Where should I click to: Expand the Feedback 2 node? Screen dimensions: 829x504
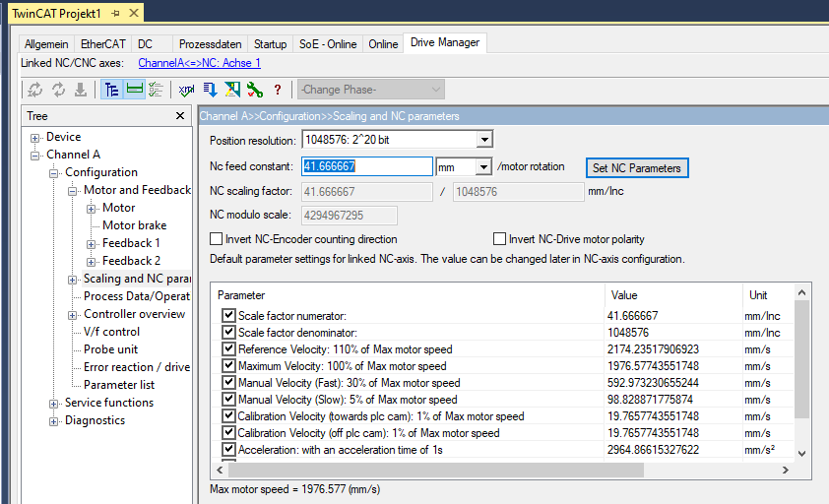tap(91, 262)
